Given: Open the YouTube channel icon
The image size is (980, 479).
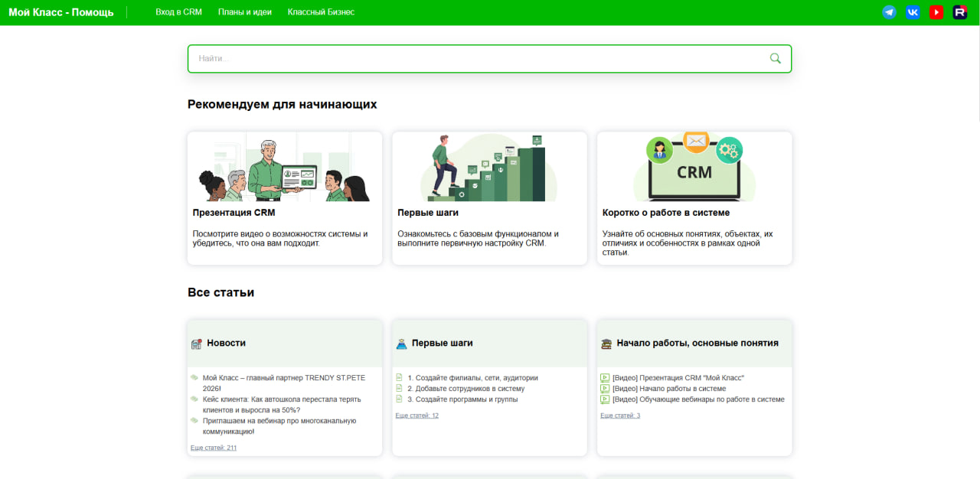Looking at the screenshot, I should [936, 12].
